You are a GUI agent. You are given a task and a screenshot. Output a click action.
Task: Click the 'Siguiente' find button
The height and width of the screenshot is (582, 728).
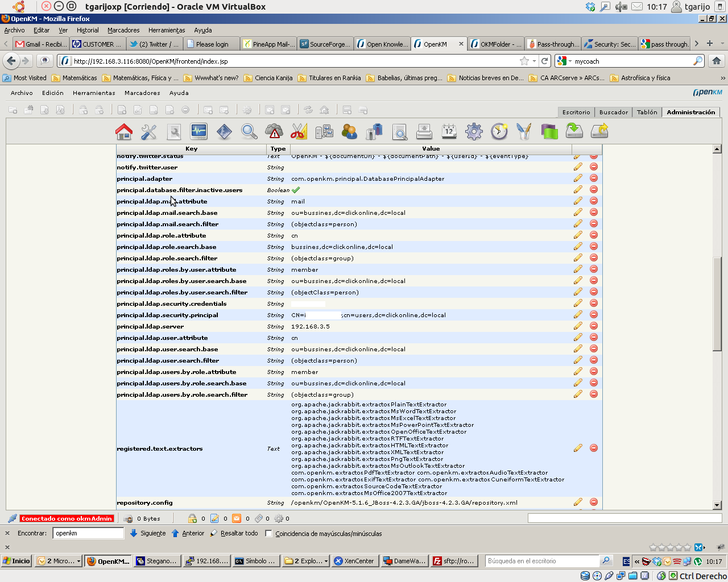point(148,534)
